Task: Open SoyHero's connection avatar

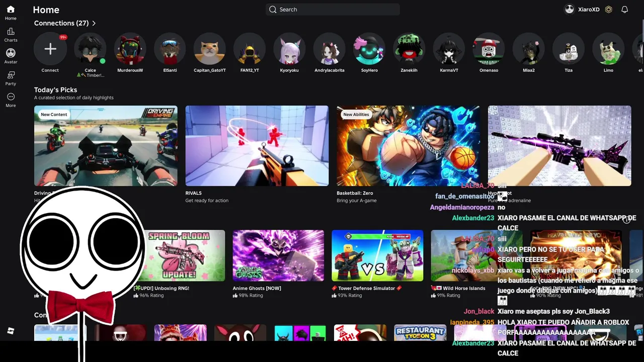Action: [369, 49]
